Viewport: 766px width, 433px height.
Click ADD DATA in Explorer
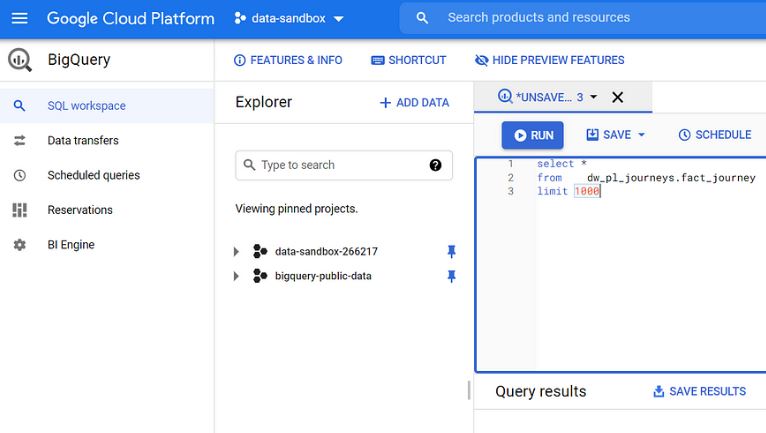[414, 103]
